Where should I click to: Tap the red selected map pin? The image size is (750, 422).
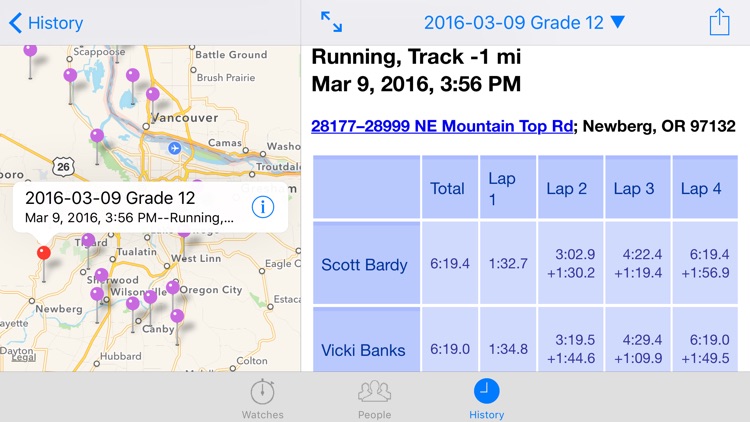(x=43, y=254)
